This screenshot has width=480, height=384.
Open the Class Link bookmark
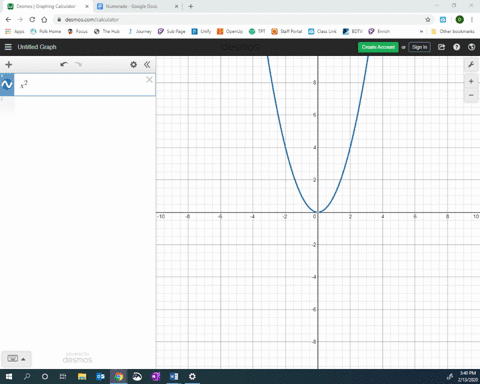point(322,31)
